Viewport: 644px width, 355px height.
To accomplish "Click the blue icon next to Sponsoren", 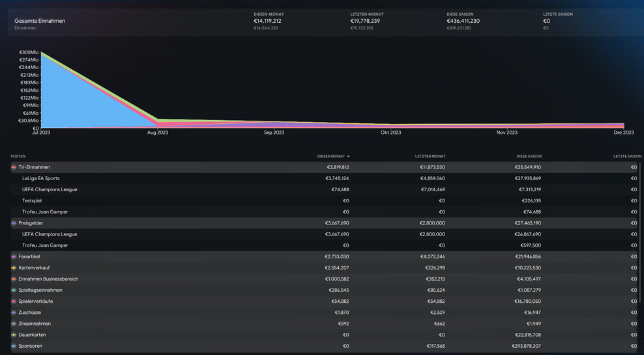I will coord(14,346).
